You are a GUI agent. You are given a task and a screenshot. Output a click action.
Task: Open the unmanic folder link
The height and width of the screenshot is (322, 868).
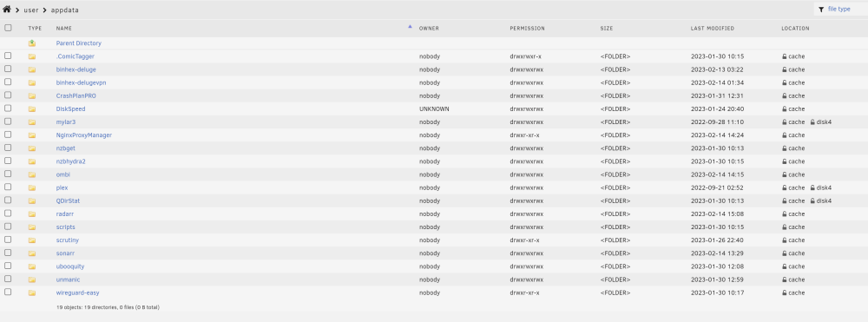coord(68,280)
